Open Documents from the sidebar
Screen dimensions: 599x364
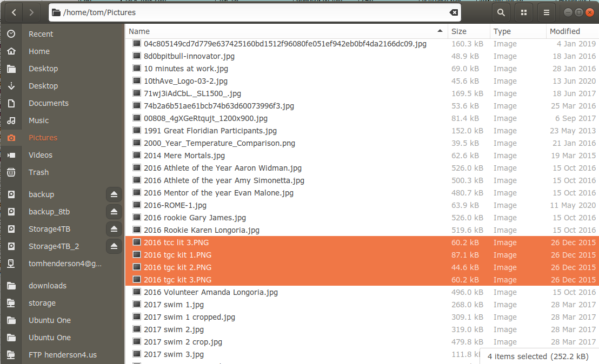pyautogui.click(x=48, y=103)
